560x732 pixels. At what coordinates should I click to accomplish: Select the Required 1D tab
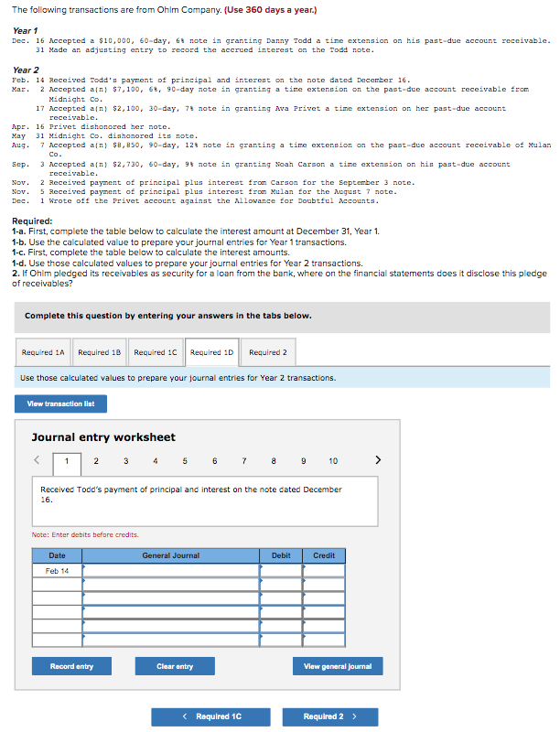[212, 352]
